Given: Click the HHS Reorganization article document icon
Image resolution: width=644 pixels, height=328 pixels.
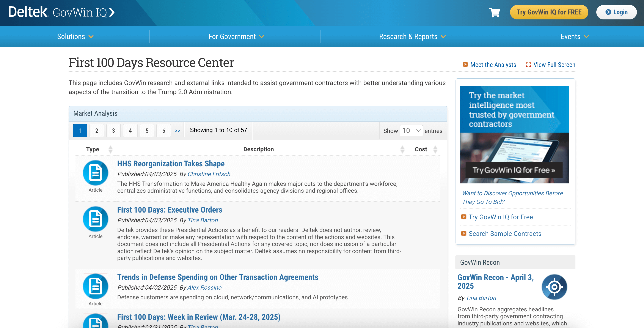Looking at the screenshot, I should pyautogui.click(x=95, y=173).
